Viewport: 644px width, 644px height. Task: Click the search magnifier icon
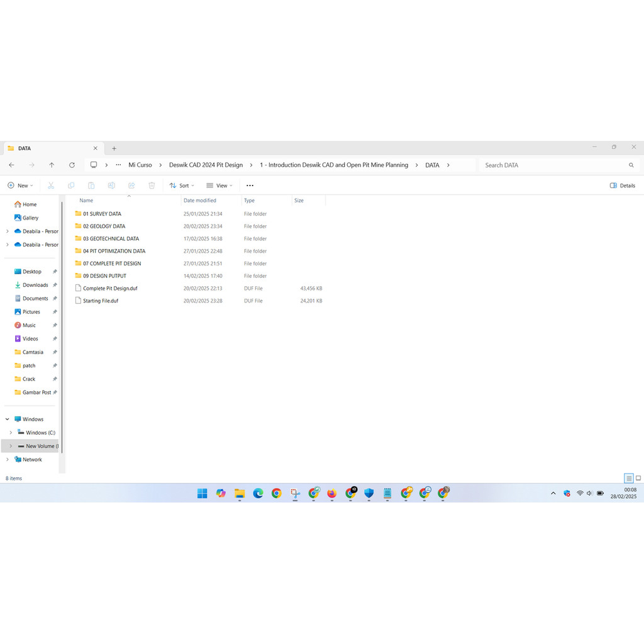(x=631, y=165)
